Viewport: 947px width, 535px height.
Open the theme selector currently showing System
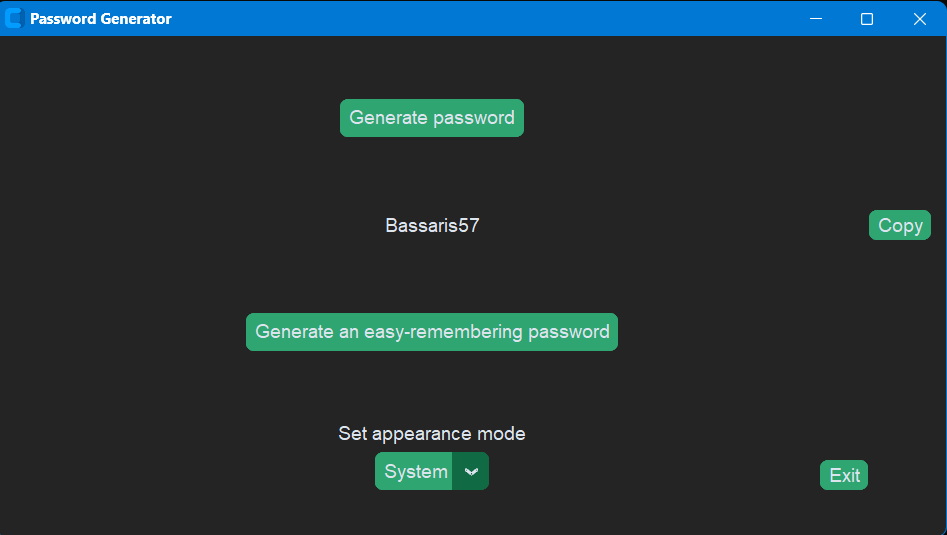tap(432, 471)
